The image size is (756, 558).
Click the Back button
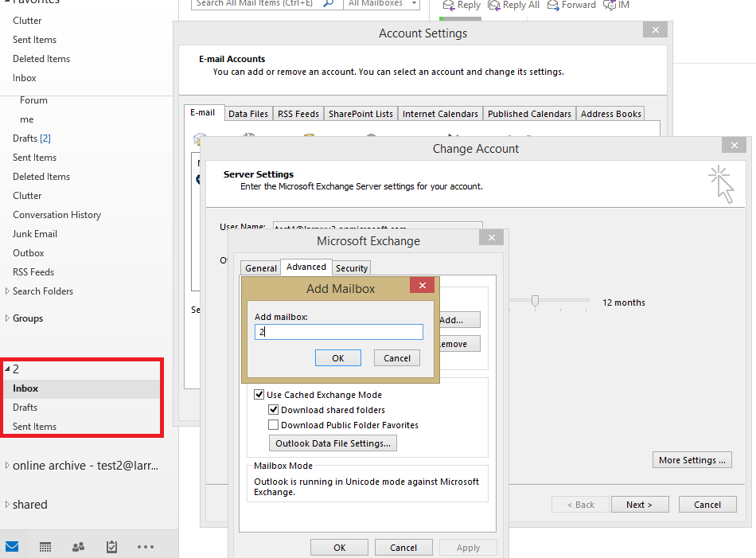click(580, 505)
